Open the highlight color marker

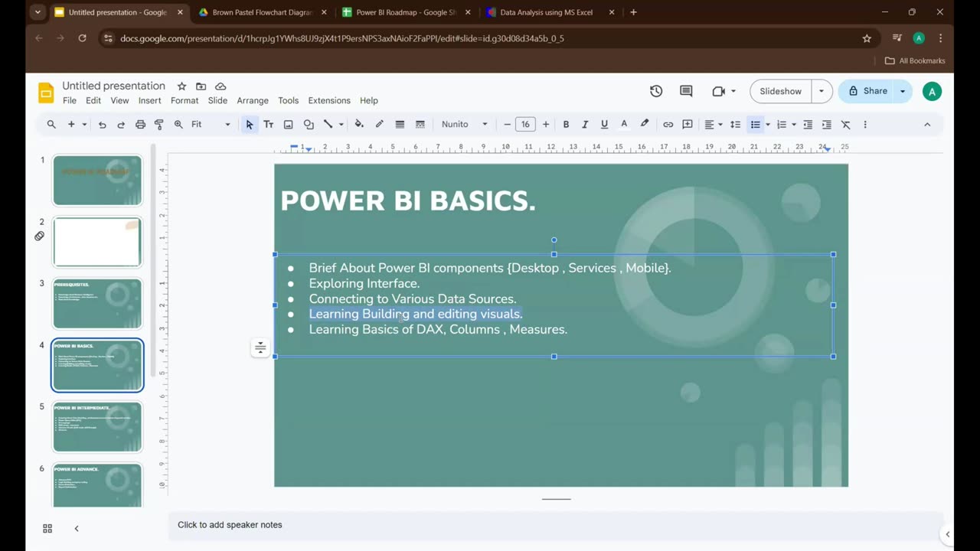coord(645,124)
